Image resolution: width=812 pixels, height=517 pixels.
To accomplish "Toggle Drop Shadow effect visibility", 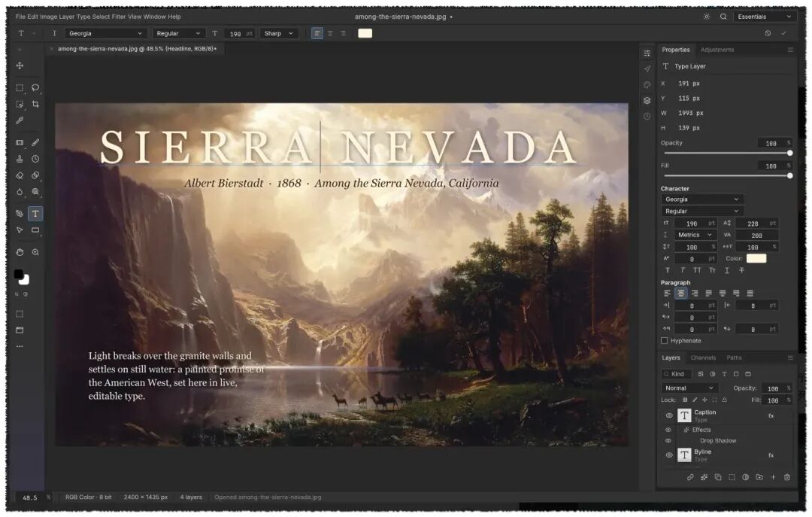I will coord(668,441).
